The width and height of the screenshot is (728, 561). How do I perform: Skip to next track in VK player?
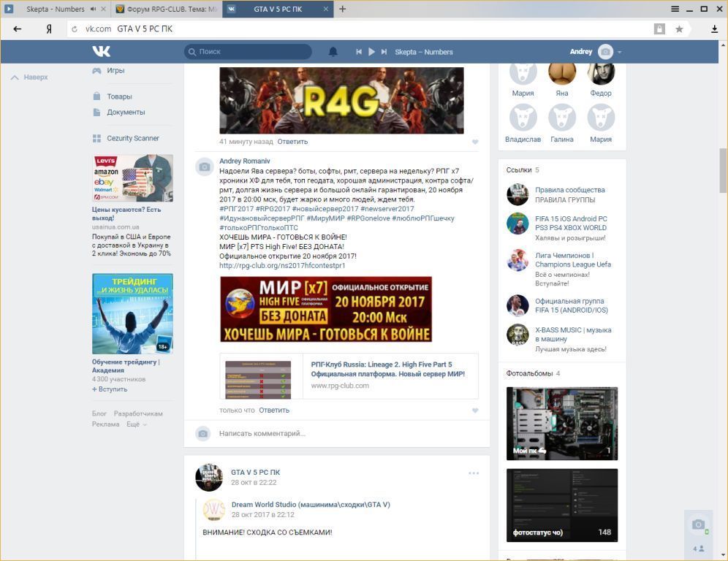(384, 52)
